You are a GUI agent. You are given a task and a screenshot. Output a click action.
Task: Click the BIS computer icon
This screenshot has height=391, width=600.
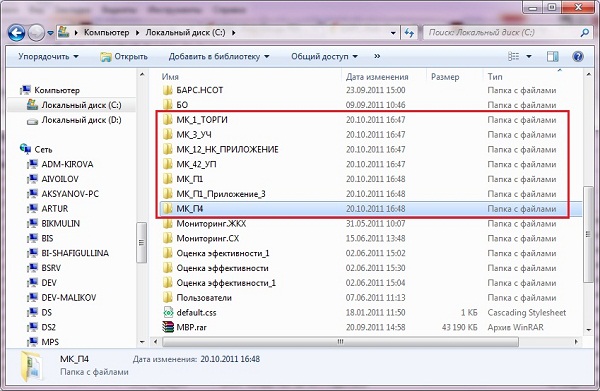pyautogui.click(x=33, y=238)
